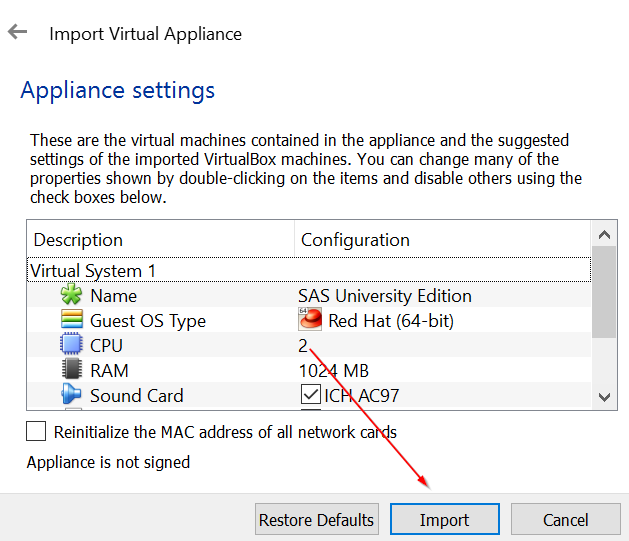This screenshot has width=629, height=541.
Task: Select the SAS University Edition name value
Action: (385, 296)
